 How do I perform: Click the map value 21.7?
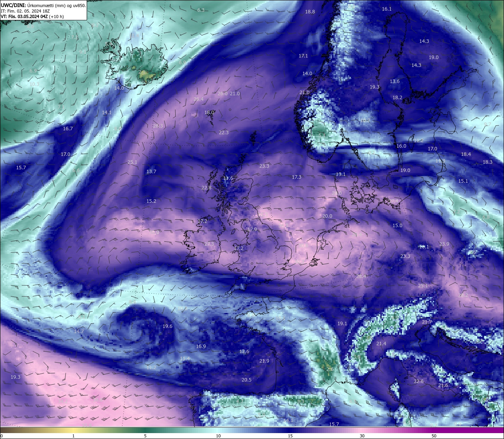point(427,322)
